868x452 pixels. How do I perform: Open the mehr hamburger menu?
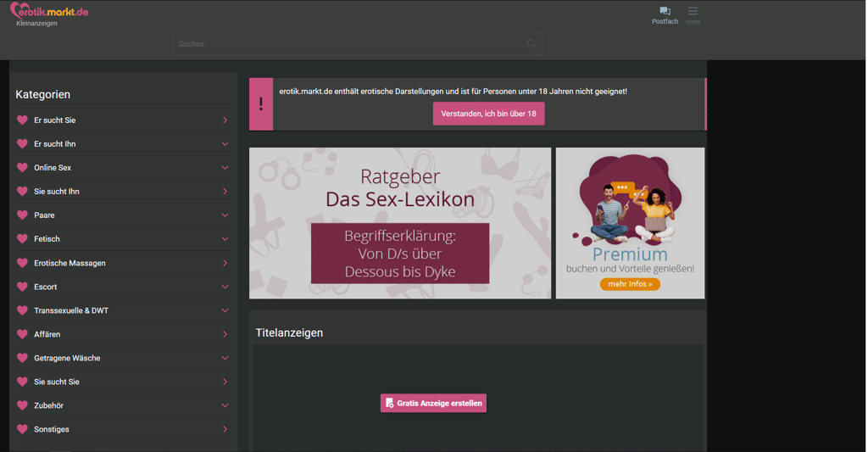[x=693, y=11]
